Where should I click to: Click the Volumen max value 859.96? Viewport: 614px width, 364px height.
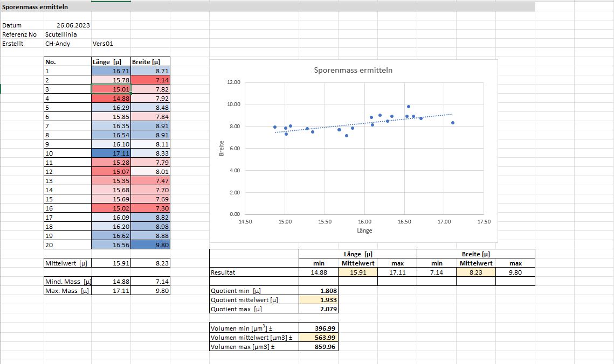coord(319,346)
